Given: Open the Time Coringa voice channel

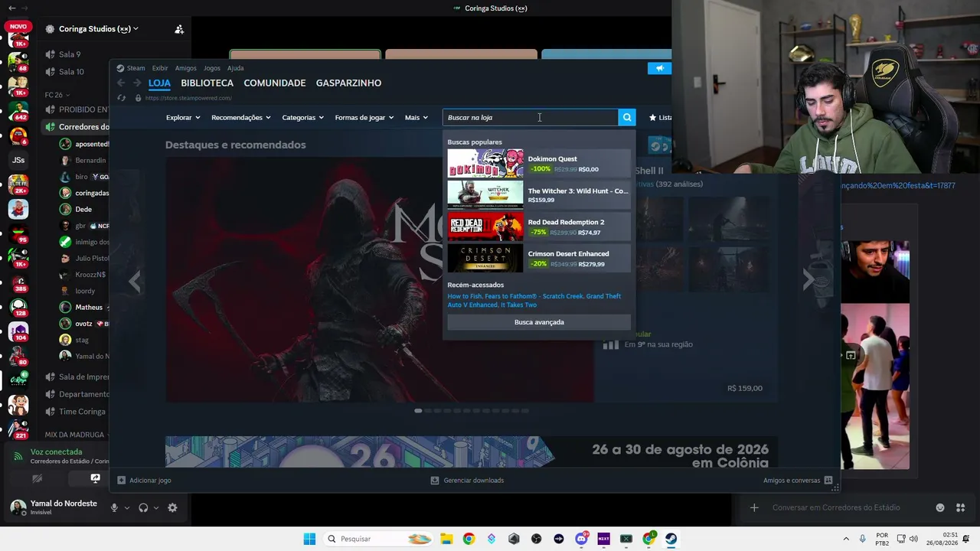Looking at the screenshot, I should click(x=76, y=412).
